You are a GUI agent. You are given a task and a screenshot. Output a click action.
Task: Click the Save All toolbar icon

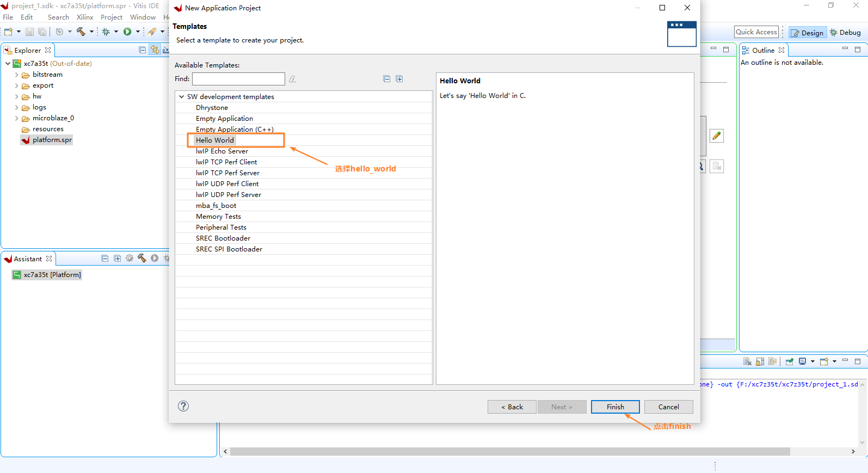click(42, 32)
